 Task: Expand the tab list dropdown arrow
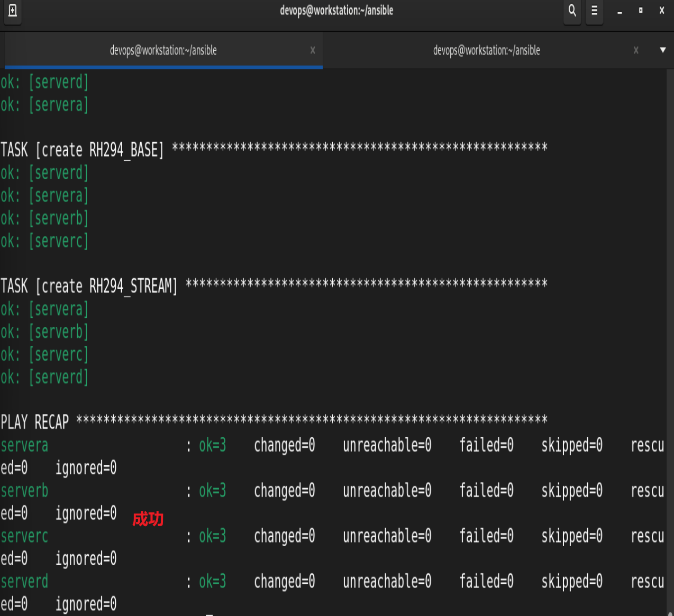point(663,50)
